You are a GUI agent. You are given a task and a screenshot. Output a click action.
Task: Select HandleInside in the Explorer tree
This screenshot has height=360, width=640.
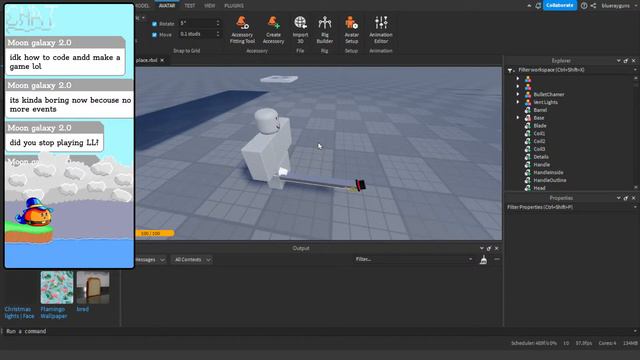tap(548, 172)
